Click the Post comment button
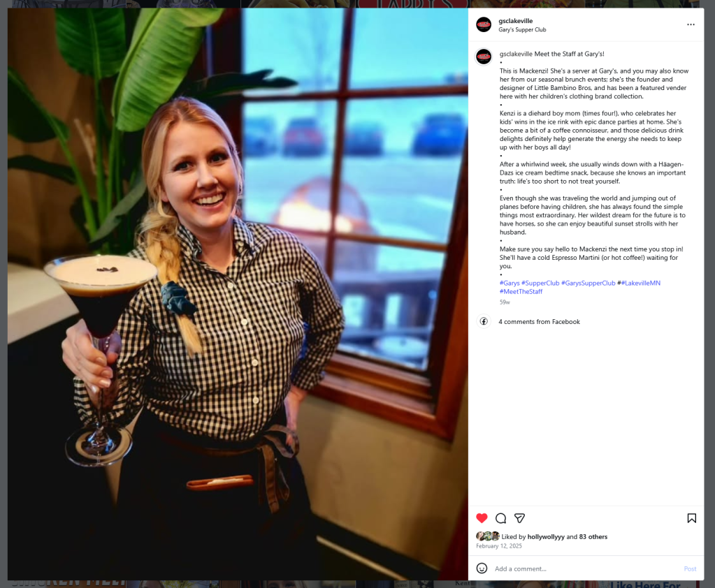This screenshot has width=715, height=588. (690, 569)
